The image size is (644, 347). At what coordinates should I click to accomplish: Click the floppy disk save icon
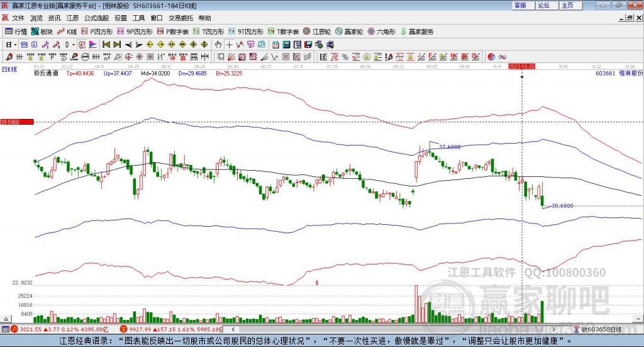308,45
